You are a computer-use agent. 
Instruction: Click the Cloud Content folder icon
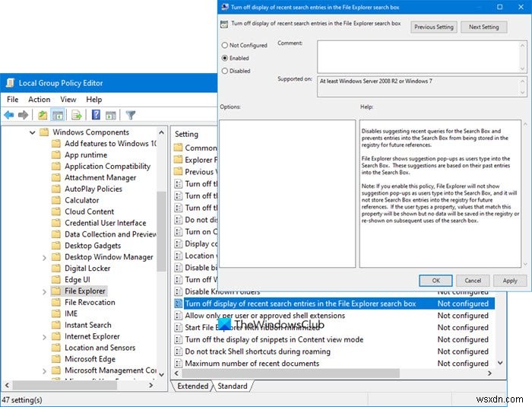click(x=56, y=211)
